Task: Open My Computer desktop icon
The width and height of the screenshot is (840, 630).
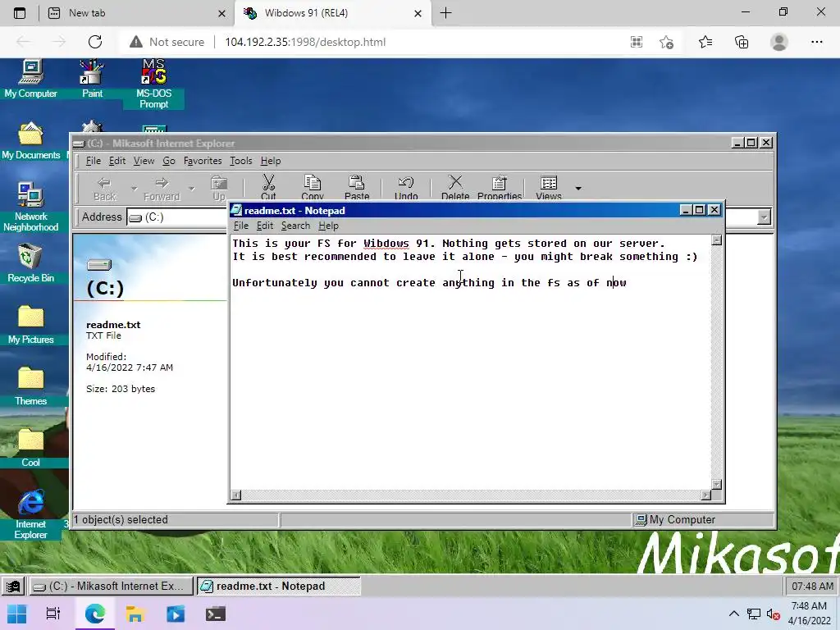Action: (x=30, y=79)
